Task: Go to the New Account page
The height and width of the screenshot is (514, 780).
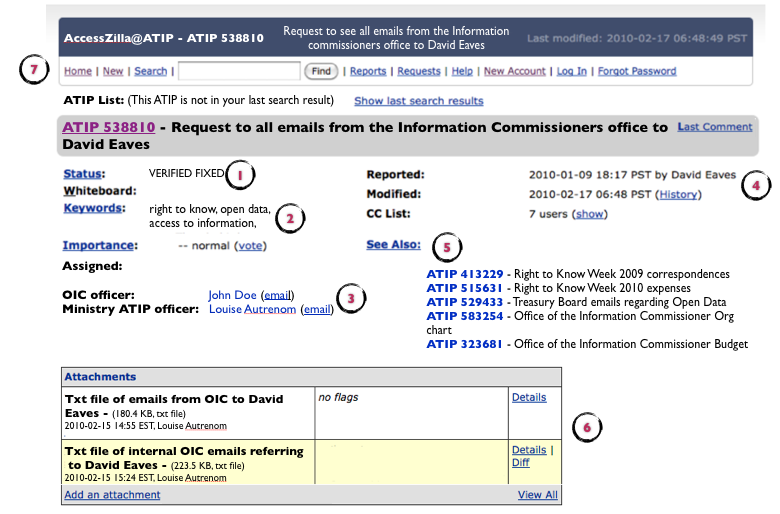Action: pyautogui.click(x=515, y=71)
